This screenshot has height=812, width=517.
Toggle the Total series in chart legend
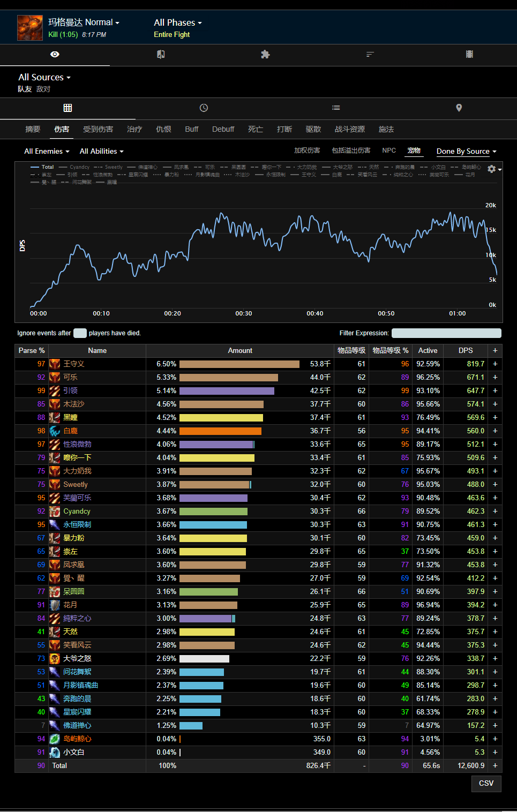click(x=42, y=167)
